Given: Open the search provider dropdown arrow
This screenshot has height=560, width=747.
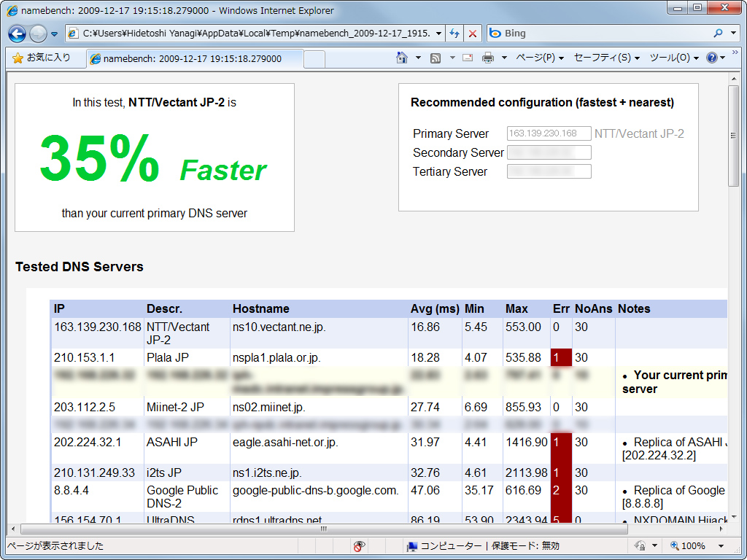Looking at the screenshot, I should pyautogui.click(x=734, y=34).
